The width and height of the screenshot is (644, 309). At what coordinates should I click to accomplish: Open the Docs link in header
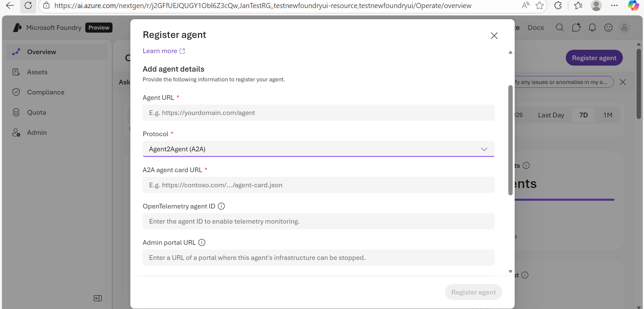(536, 28)
